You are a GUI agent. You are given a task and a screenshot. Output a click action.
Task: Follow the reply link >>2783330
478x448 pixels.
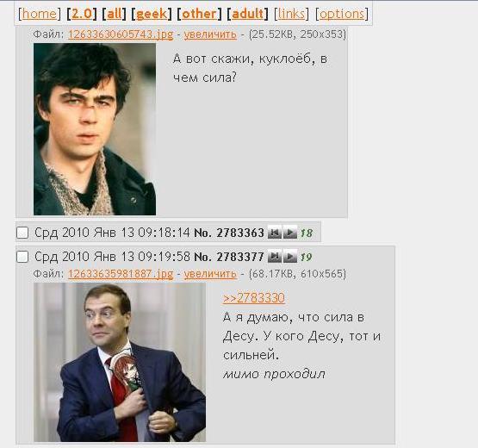pyautogui.click(x=254, y=298)
